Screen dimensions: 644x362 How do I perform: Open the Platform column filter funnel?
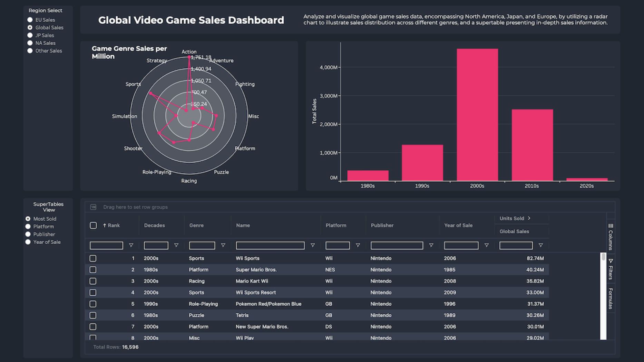point(358,245)
